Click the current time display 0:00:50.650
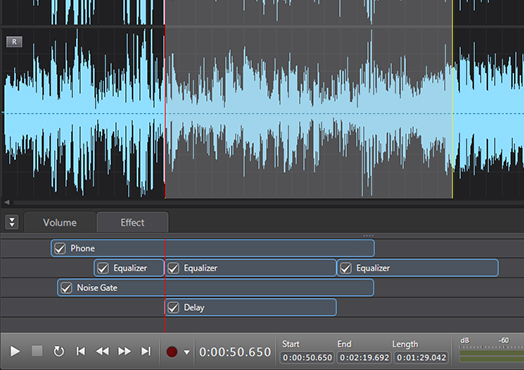This screenshot has width=524, height=370. pos(235,352)
